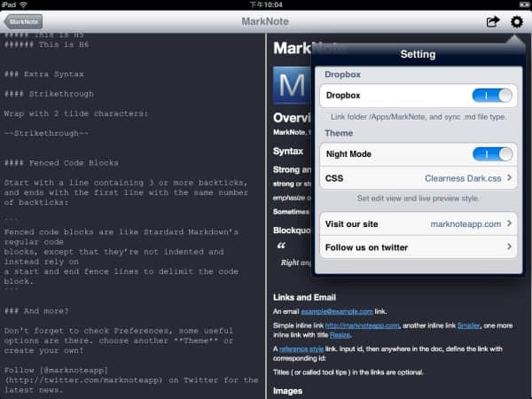Image resolution: width=532 pixels, height=399 pixels.
Task: Tap the '#### Strikethrough' editor line
Action: [49, 94]
